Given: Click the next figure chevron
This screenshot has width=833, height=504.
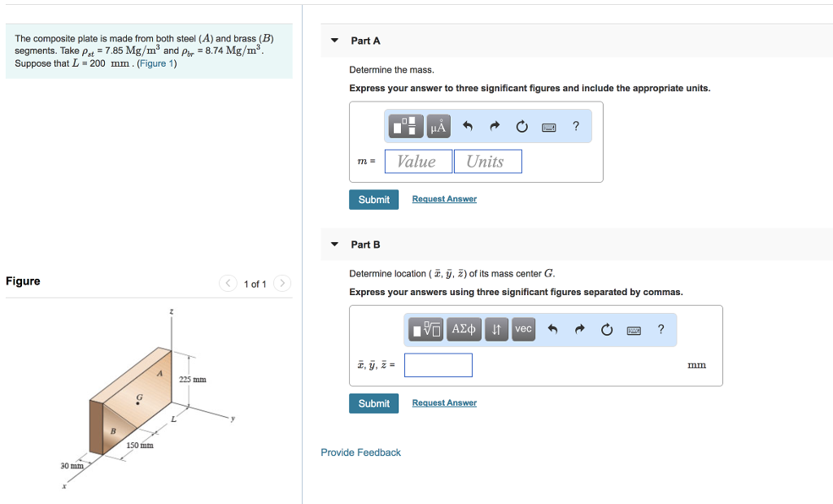Looking at the screenshot, I should pos(282,283).
